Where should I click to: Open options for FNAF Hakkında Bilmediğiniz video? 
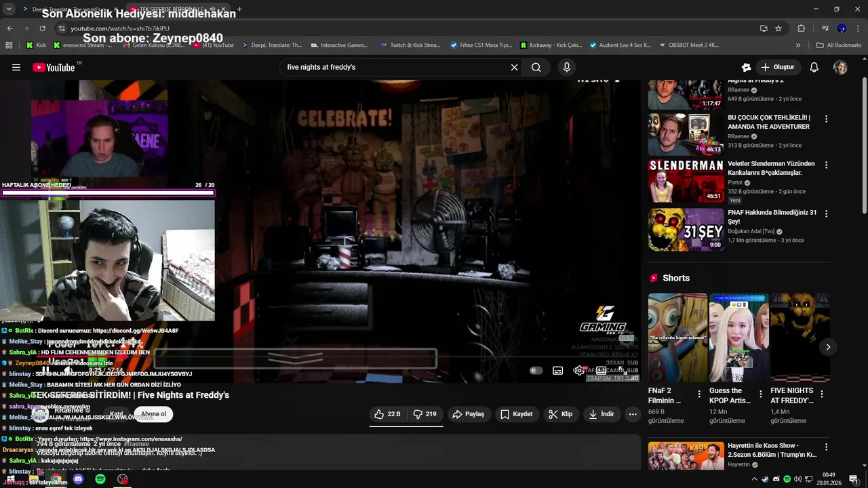[826, 213]
